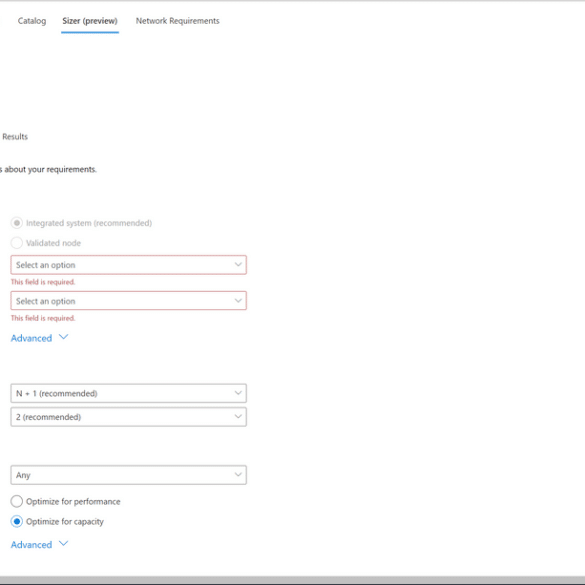Open the second required 'Select an option' dropdown
The height and width of the screenshot is (585, 585).
[129, 301]
